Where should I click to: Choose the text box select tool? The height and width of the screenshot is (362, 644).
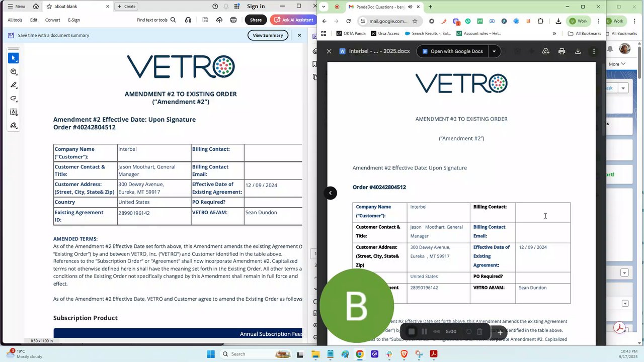[x=14, y=112]
